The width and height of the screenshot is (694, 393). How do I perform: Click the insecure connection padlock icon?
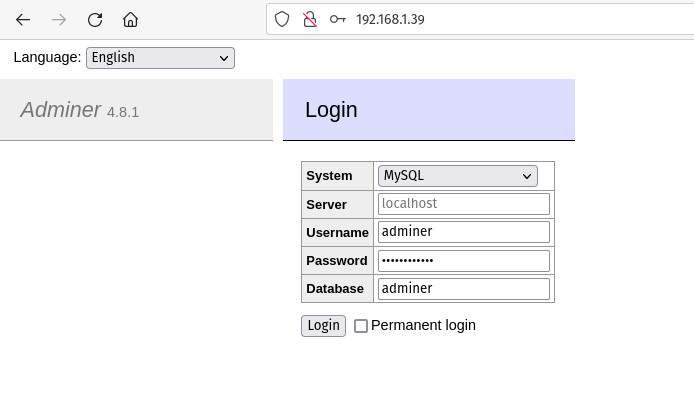tap(310, 19)
